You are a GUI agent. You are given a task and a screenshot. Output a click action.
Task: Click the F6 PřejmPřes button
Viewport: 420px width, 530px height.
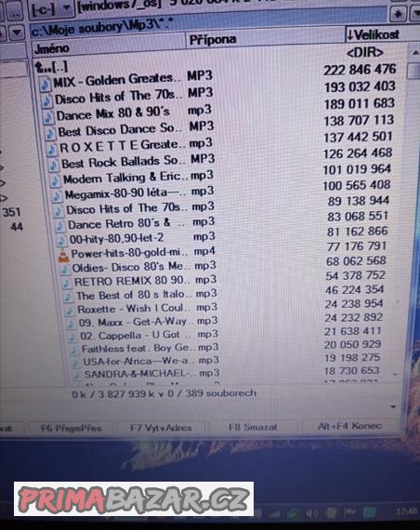point(71,428)
